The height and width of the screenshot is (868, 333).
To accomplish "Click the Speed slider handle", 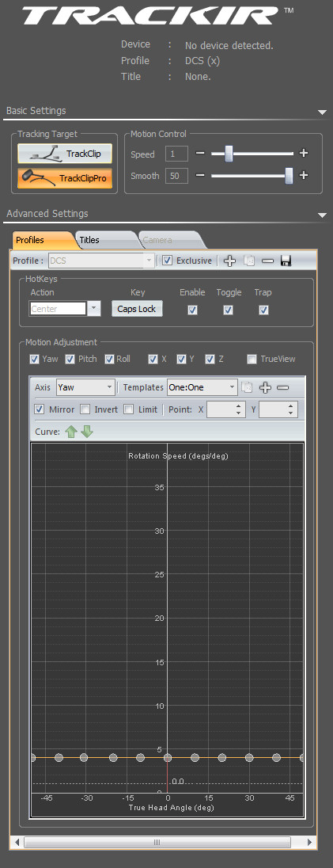I will coord(229,154).
